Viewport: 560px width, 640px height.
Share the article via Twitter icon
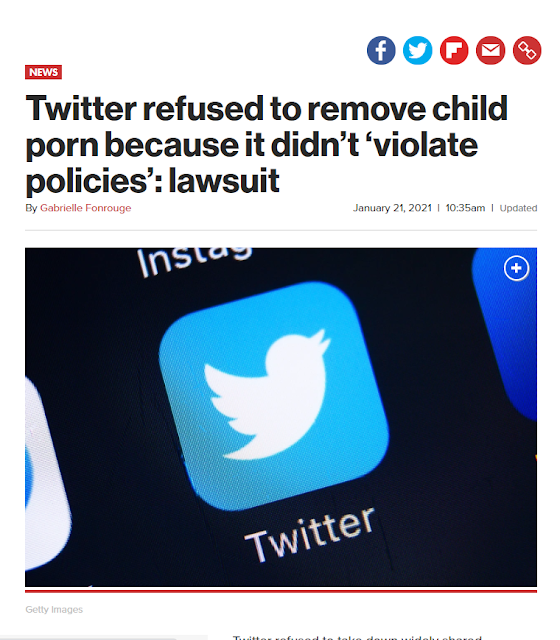418,50
